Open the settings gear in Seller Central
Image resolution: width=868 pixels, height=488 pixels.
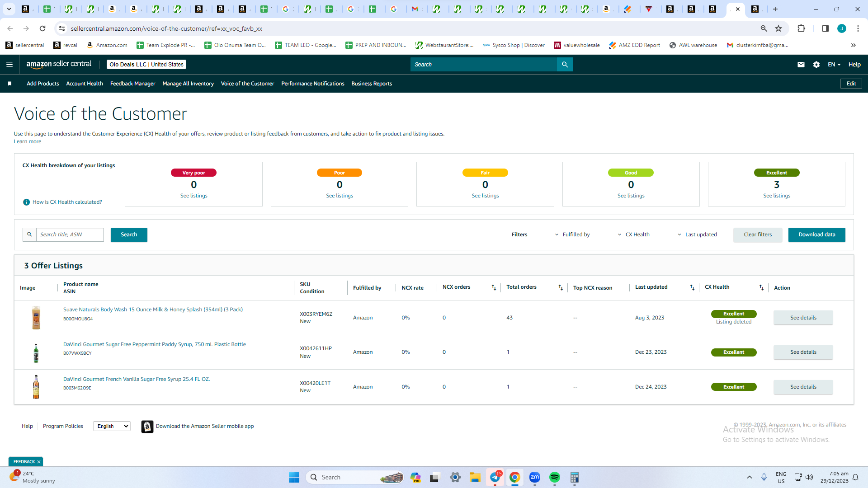point(816,65)
